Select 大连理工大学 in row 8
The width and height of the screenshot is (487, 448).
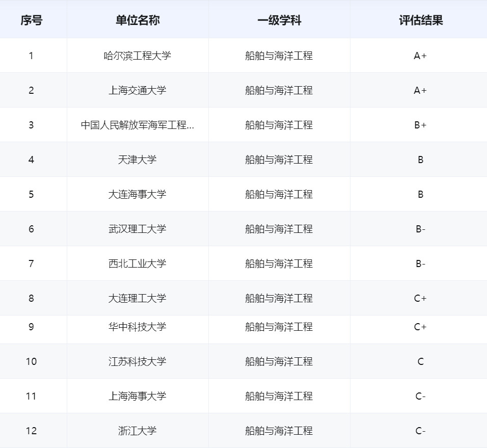point(137,298)
